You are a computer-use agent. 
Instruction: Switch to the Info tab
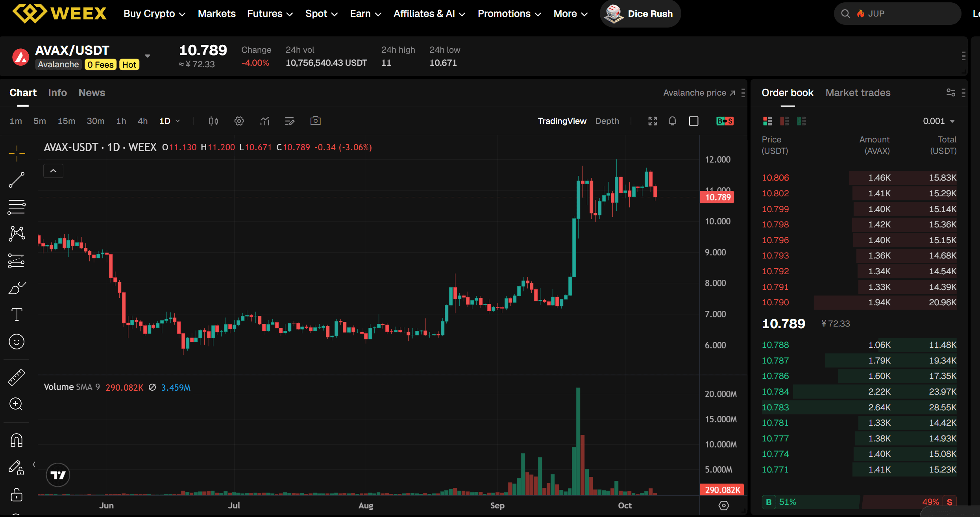click(x=57, y=92)
